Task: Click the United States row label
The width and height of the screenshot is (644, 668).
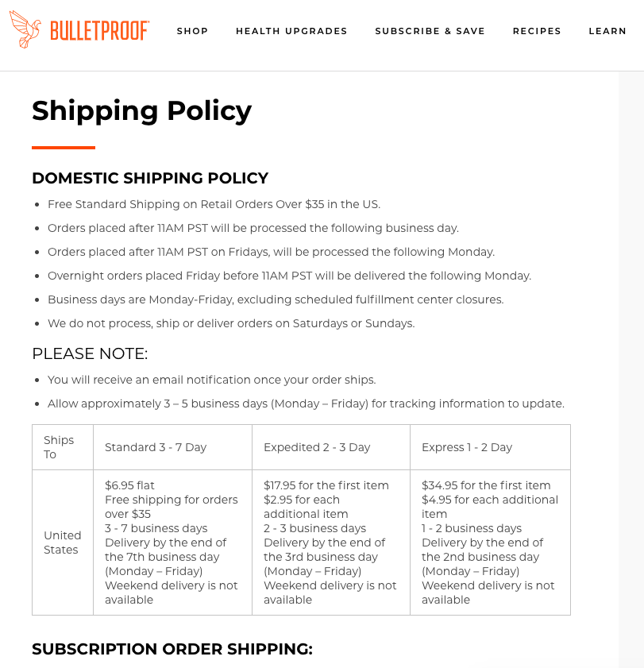Action: [x=63, y=543]
